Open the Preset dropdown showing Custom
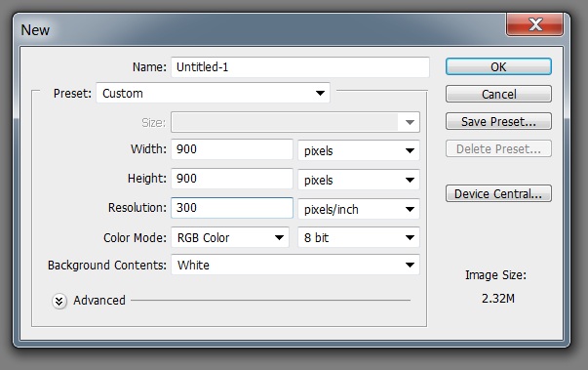 click(x=213, y=93)
